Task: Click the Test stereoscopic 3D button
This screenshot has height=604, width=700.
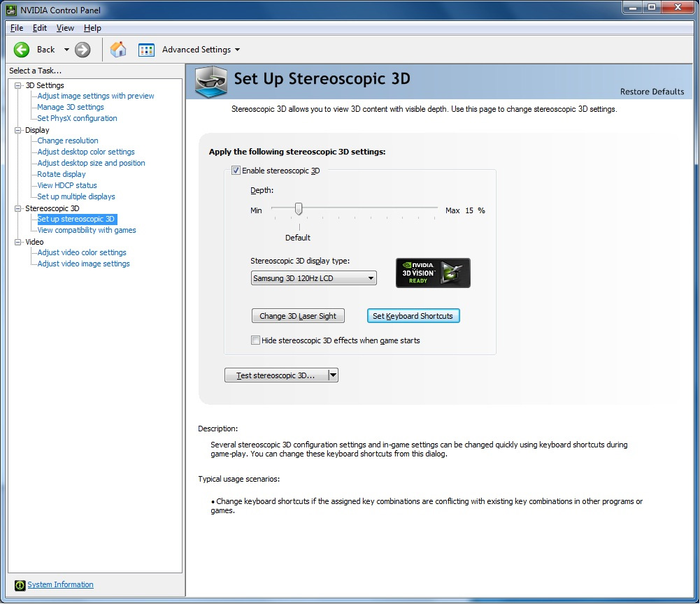Action: [x=276, y=375]
